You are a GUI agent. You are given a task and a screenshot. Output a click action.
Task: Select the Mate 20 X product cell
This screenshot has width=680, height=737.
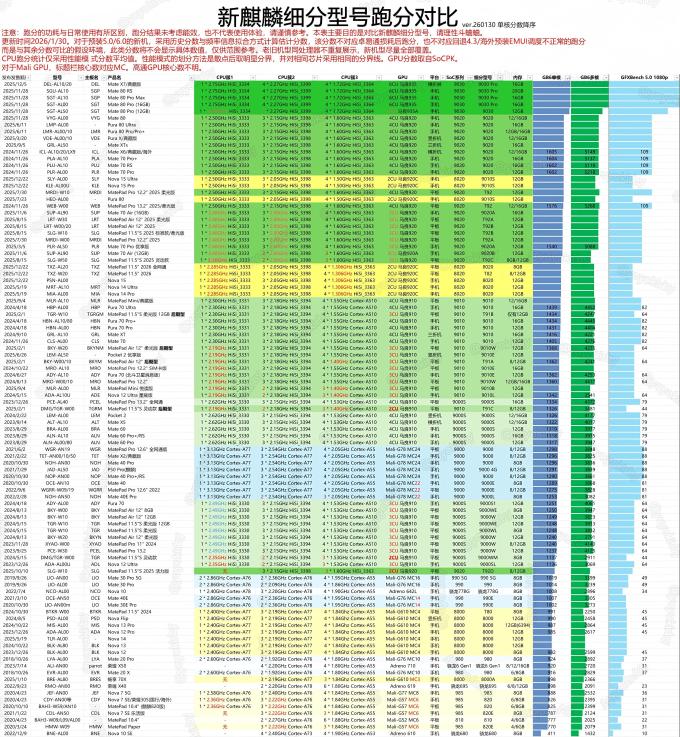click(x=119, y=673)
